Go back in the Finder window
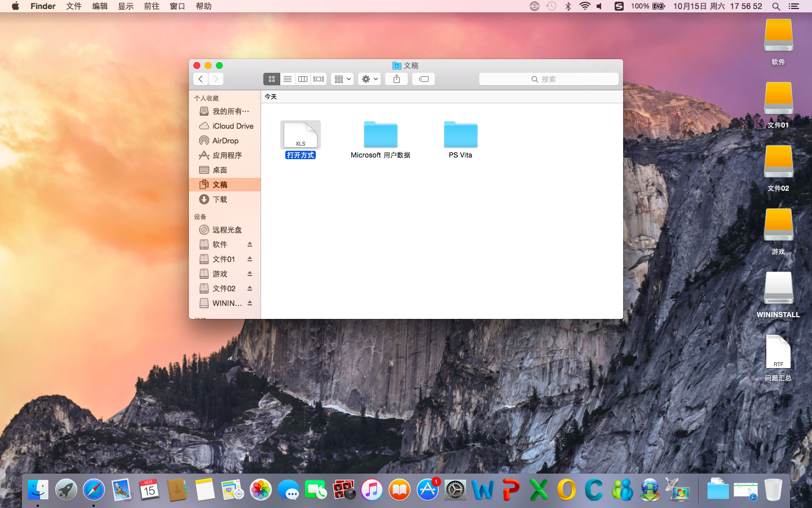The width and height of the screenshot is (812, 508). click(201, 79)
